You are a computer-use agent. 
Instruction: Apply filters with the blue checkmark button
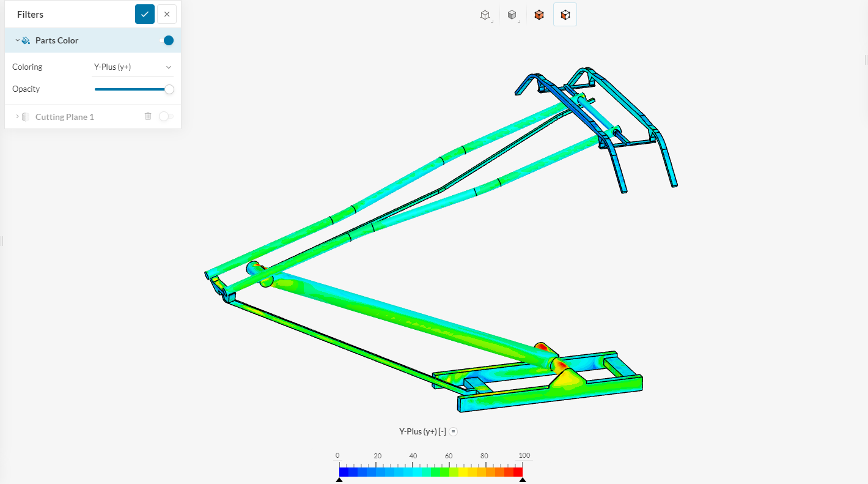pyautogui.click(x=144, y=13)
